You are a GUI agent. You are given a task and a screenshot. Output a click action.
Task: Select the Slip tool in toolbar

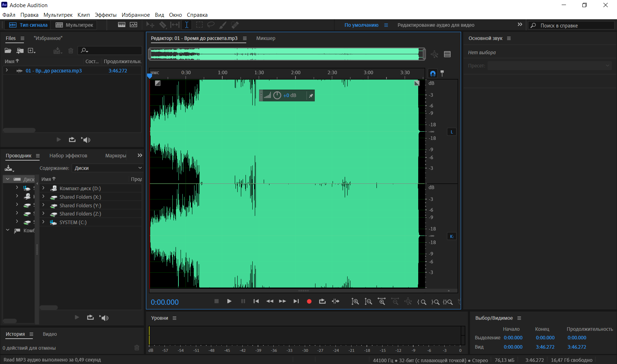point(175,25)
